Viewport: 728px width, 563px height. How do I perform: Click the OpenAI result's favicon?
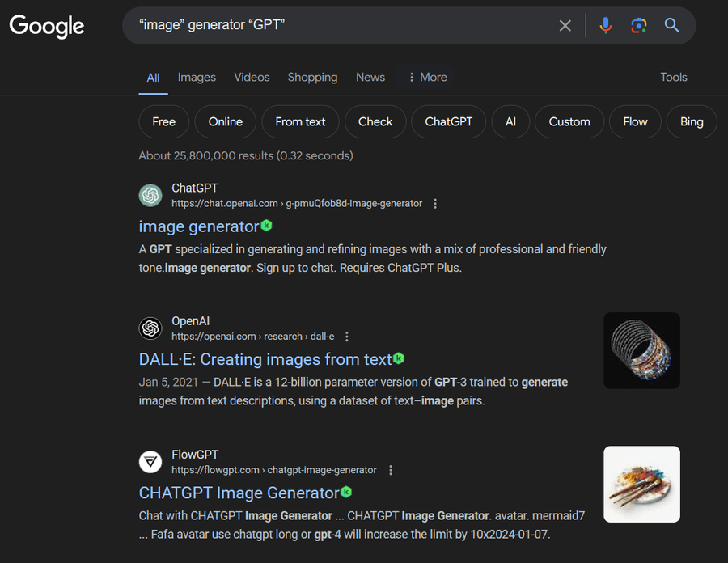[150, 328]
